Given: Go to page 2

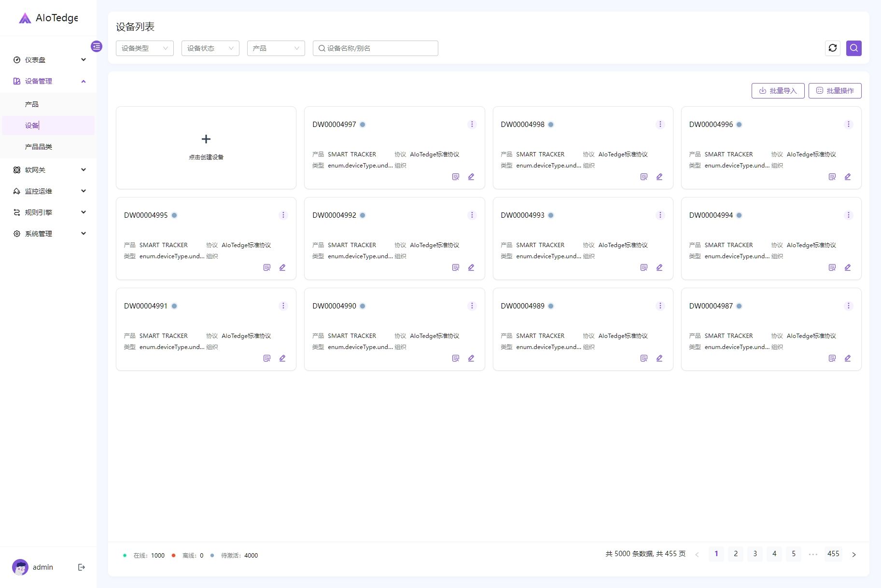Looking at the screenshot, I should [x=736, y=554].
